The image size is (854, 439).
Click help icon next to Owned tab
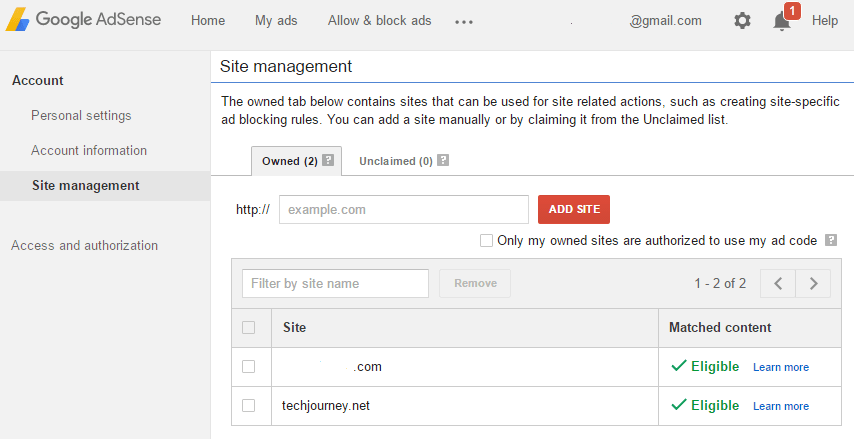[x=328, y=160]
